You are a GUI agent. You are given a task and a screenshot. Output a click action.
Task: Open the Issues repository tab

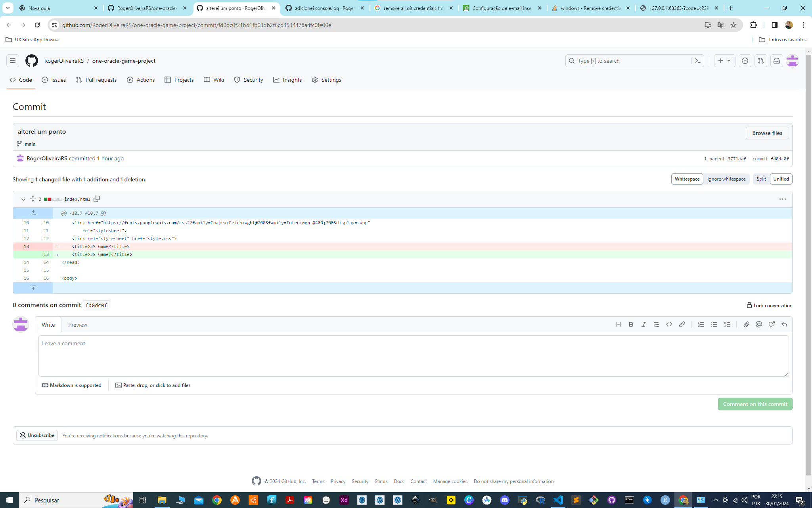pyautogui.click(x=54, y=80)
